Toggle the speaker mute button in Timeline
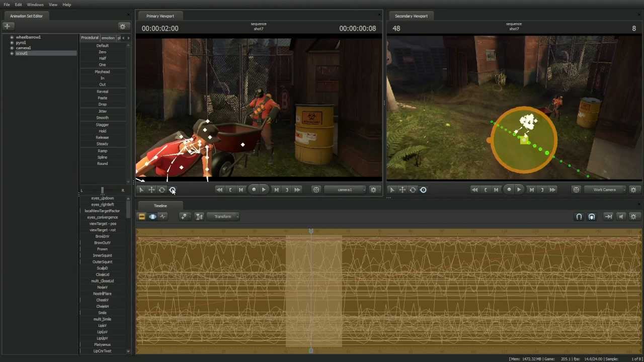This screenshot has height=362, width=644. click(621, 217)
